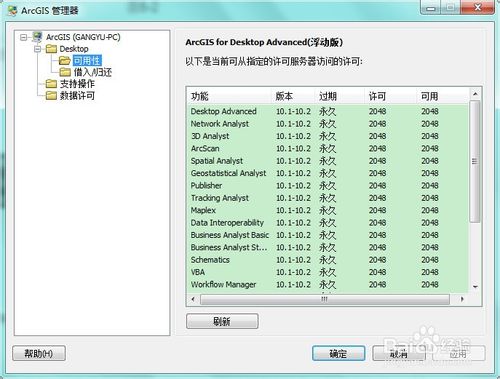The image size is (500, 379).
Task: Click the 确定 OK button
Action: pos(338,353)
